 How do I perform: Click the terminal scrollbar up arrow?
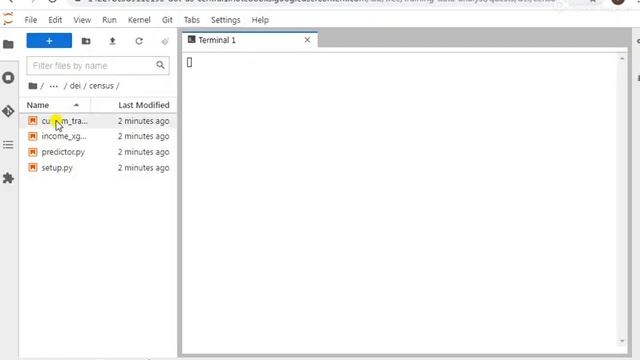pos(622,59)
